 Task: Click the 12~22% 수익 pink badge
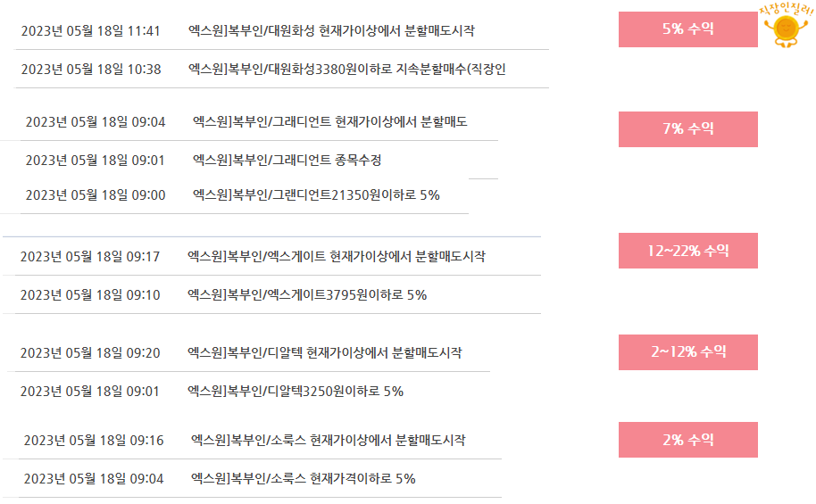[x=688, y=251]
